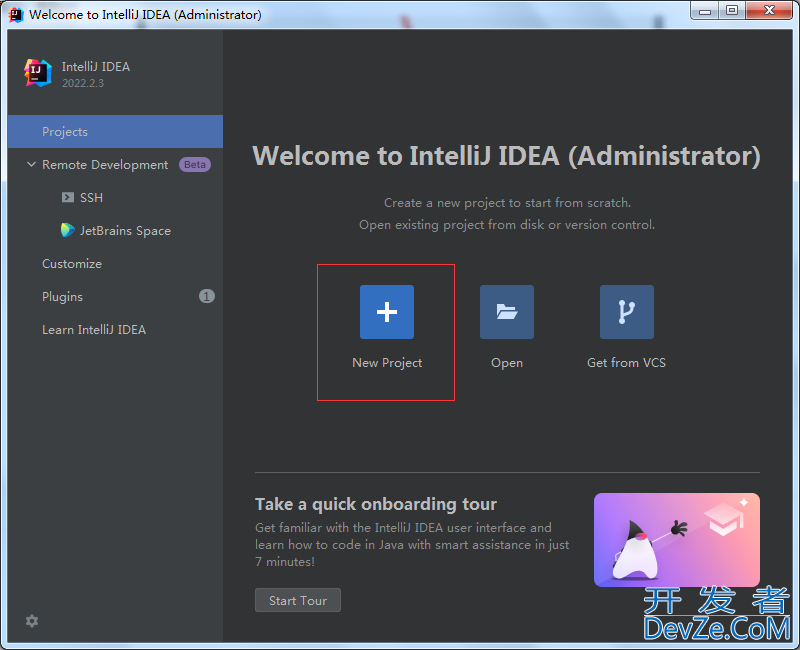This screenshot has height=650, width=800.
Task: Click the onboarding tour illustration thumbnail
Action: pos(676,540)
